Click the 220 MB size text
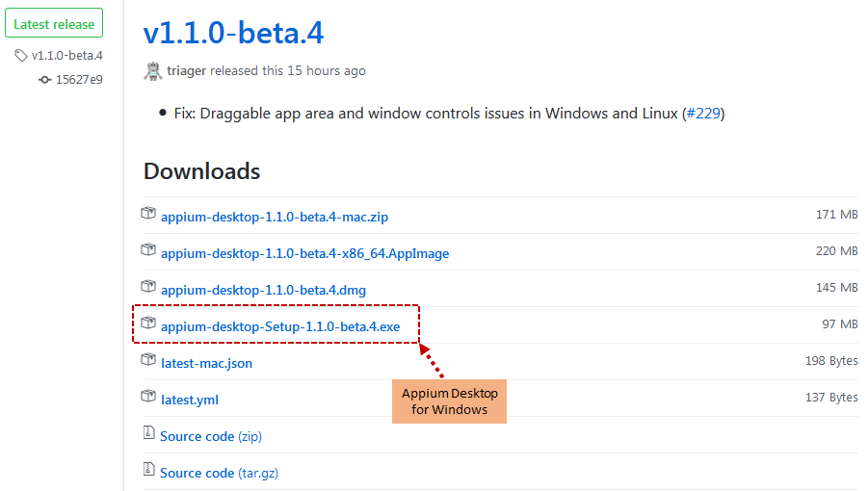The height and width of the screenshot is (491, 868). pyautogui.click(x=836, y=251)
